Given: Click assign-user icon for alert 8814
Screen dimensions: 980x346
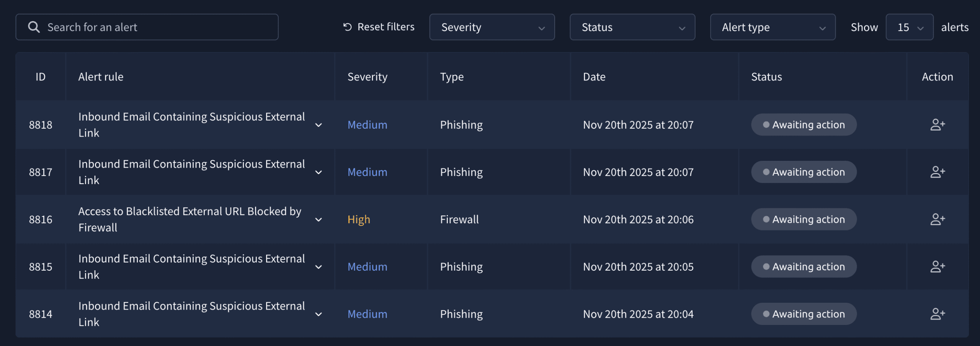Looking at the screenshot, I should 938,314.
